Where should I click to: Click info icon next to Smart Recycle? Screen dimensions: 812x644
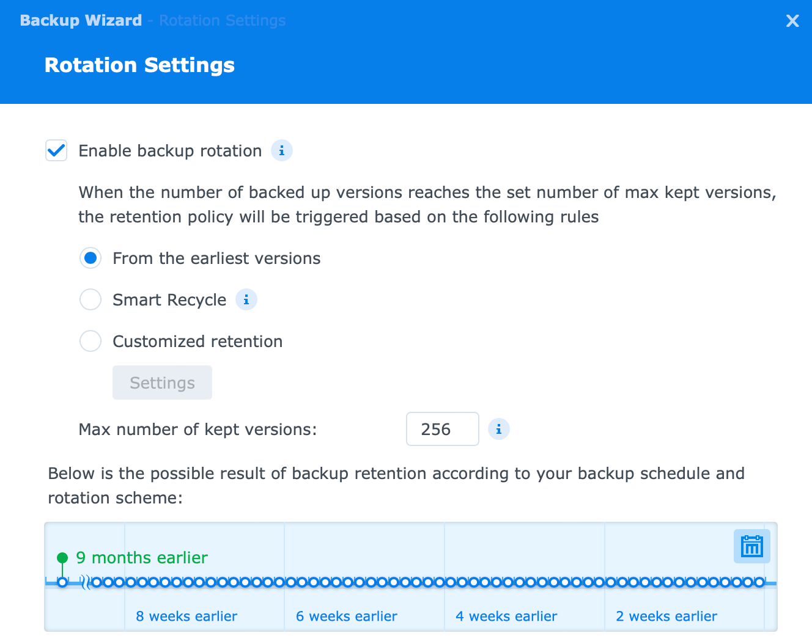(246, 299)
